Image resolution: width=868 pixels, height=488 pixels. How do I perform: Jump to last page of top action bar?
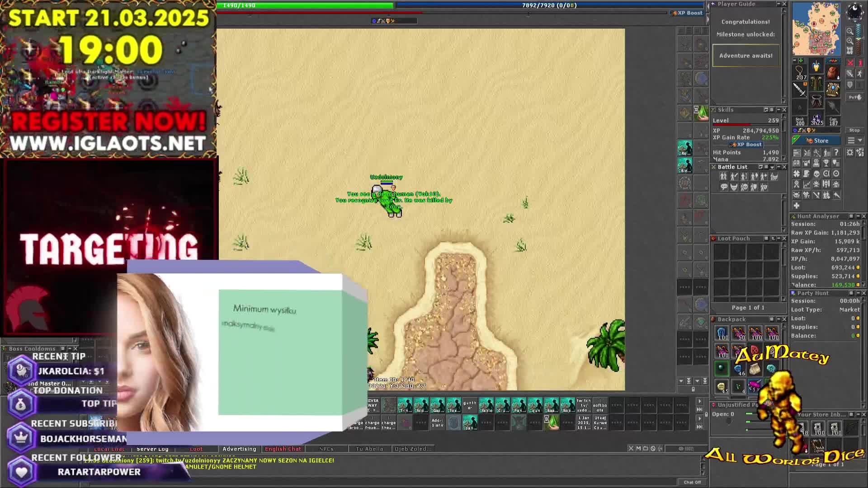tap(699, 409)
